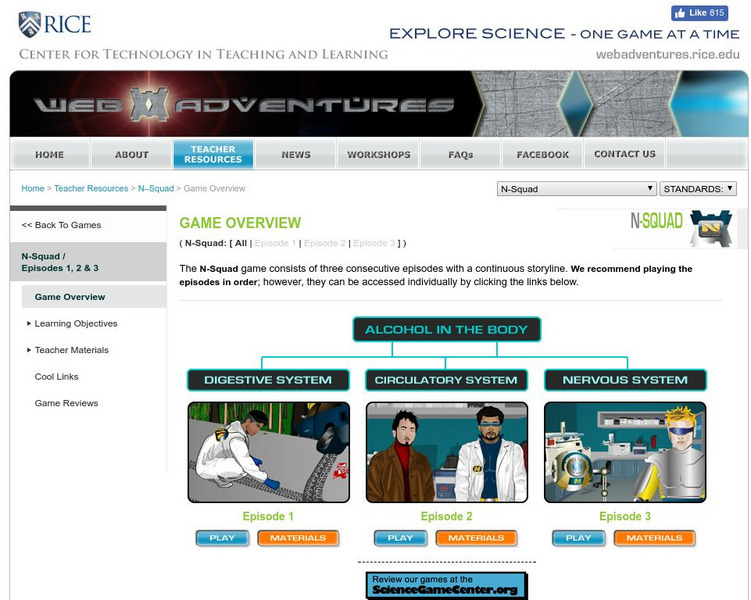Click the green Episode 2 title
751x600 pixels.
(446, 516)
